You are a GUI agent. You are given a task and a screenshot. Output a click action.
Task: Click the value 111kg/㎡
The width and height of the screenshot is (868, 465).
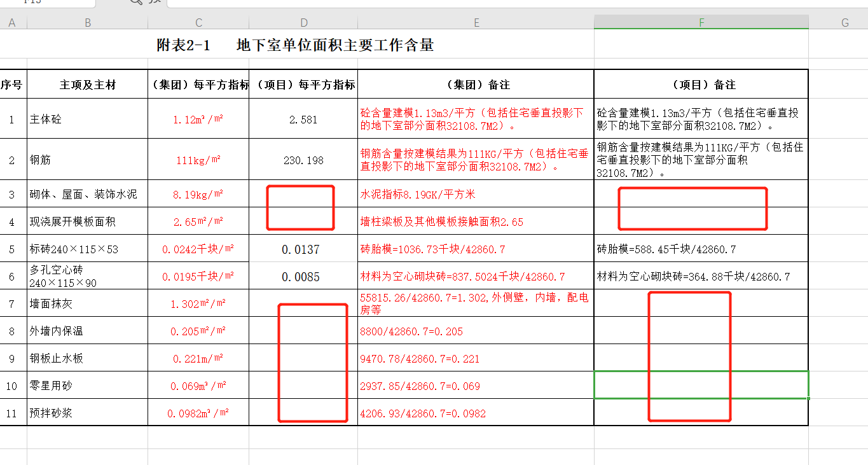coord(198,160)
